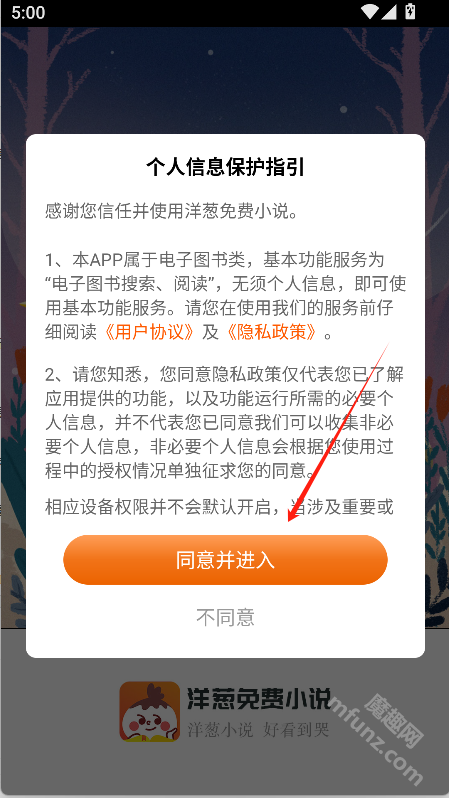Image resolution: width=449 pixels, height=798 pixels.
Task: Open the 《用户协议》 link
Action: point(149,332)
